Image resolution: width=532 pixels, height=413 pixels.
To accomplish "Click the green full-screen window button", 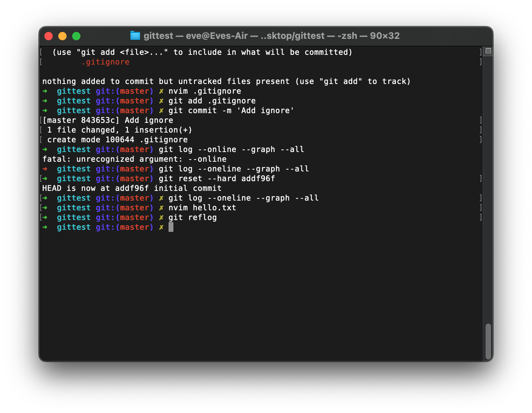I will (76, 36).
